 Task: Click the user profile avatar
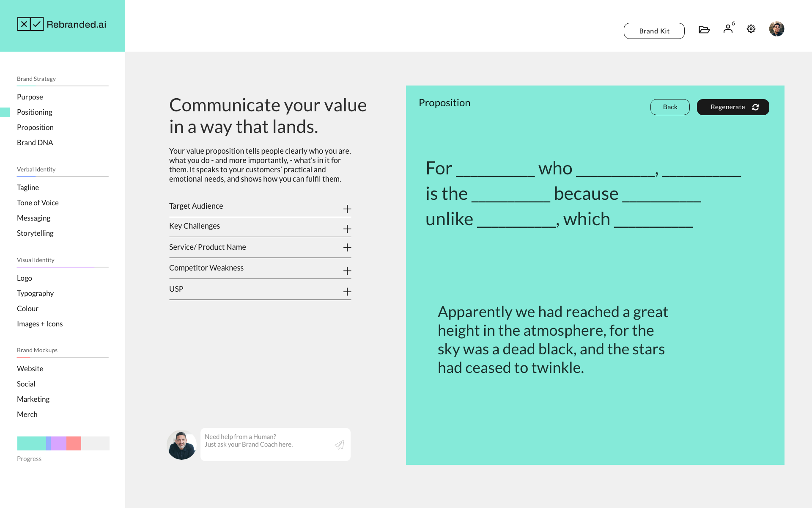point(776,29)
